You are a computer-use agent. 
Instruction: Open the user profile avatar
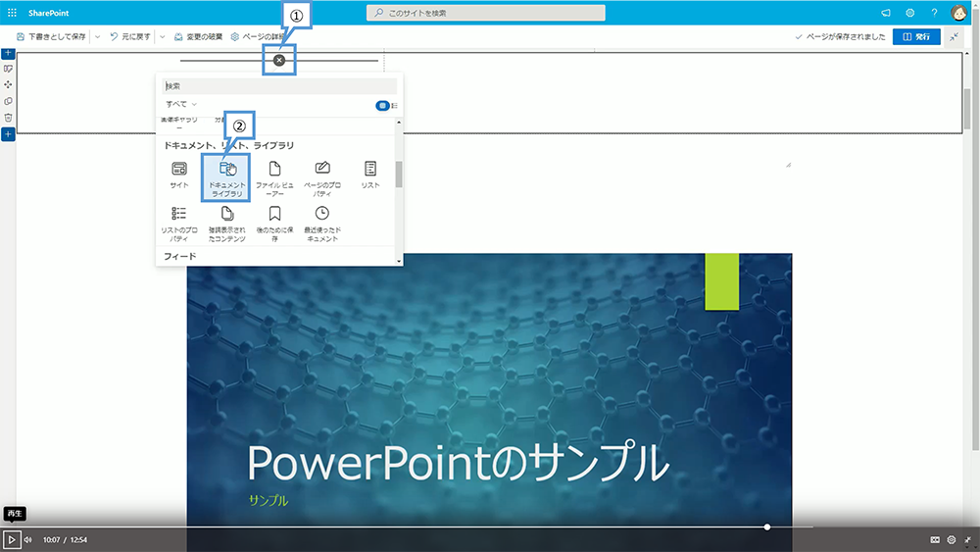click(x=958, y=13)
